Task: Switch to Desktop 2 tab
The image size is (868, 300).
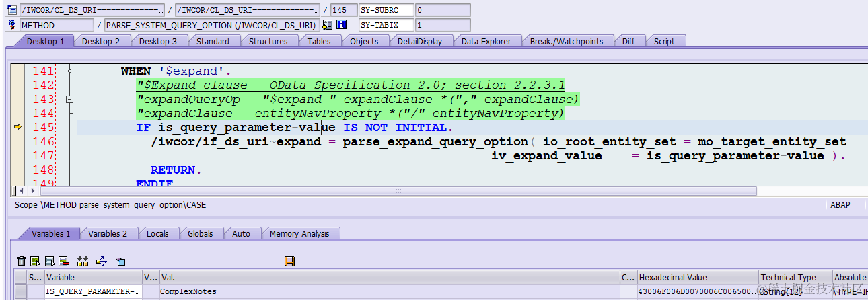Action: tap(102, 41)
